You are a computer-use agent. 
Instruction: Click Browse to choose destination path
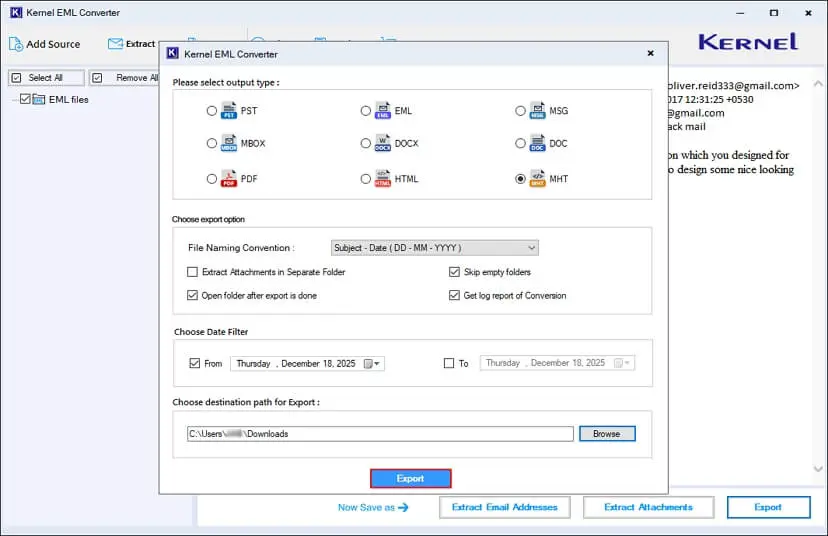coord(607,434)
